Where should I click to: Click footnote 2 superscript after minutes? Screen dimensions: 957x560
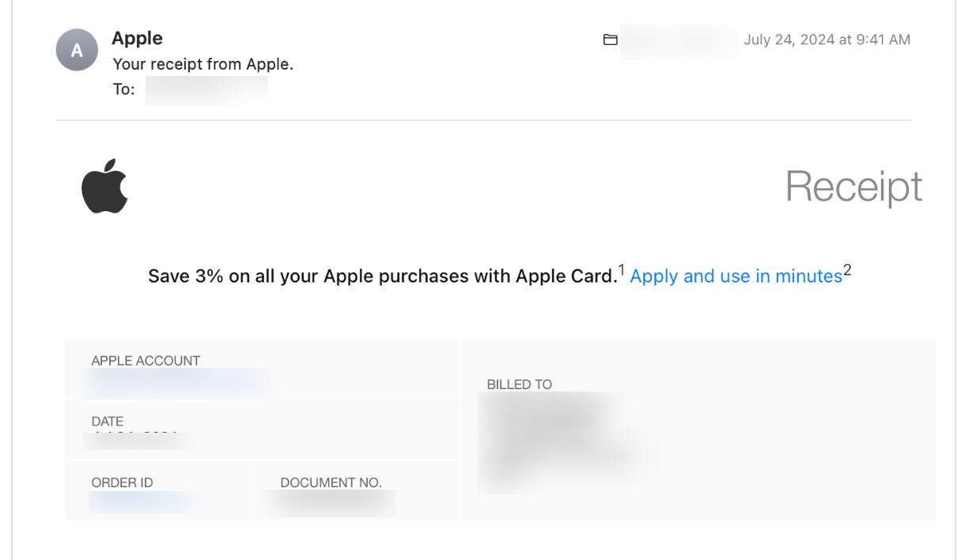[847, 271]
